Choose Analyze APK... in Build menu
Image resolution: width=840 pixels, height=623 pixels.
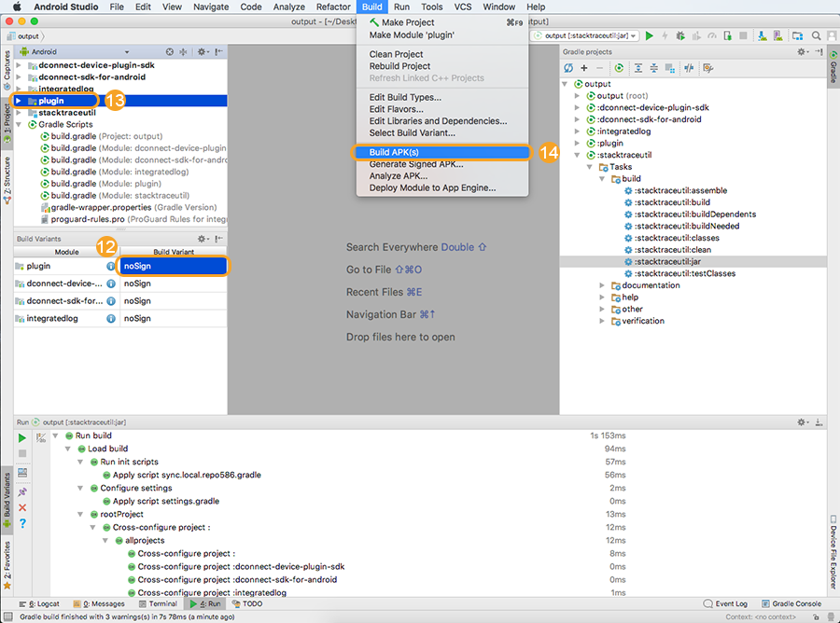pyautogui.click(x=442, y=175)
